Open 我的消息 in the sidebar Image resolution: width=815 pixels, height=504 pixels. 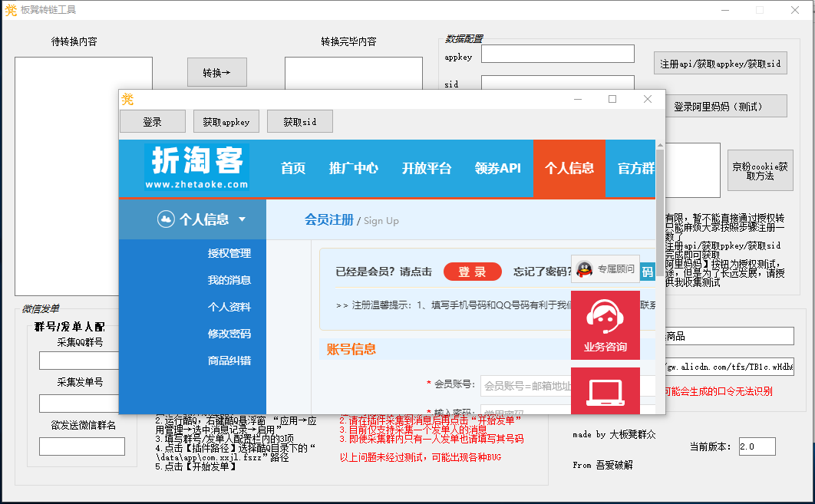[229, 280]
